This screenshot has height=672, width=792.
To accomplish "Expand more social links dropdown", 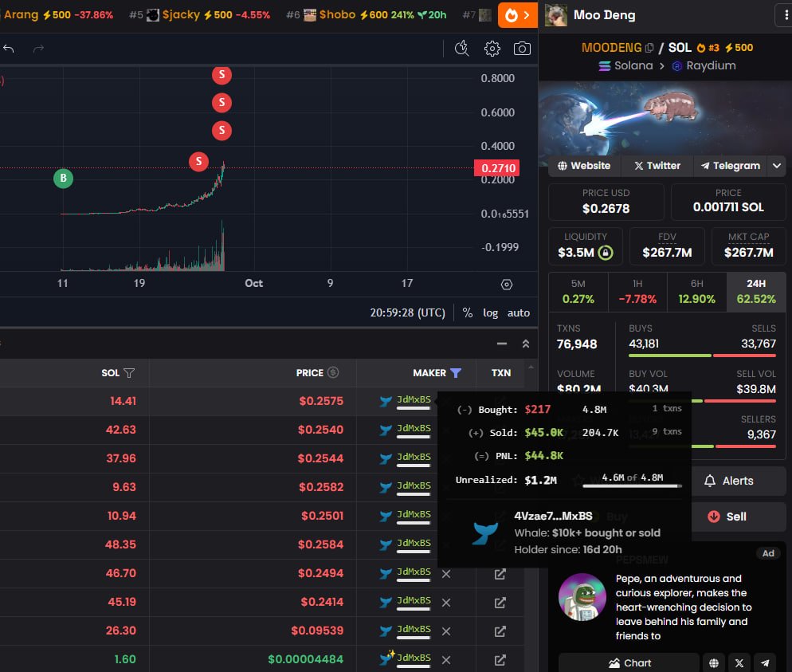I will tap(777, 166).
